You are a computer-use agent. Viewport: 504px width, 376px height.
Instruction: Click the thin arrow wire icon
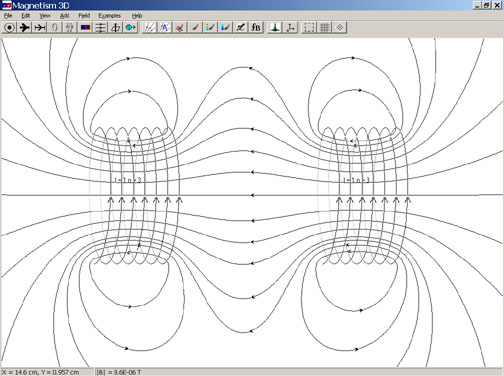tap(40, 27)
